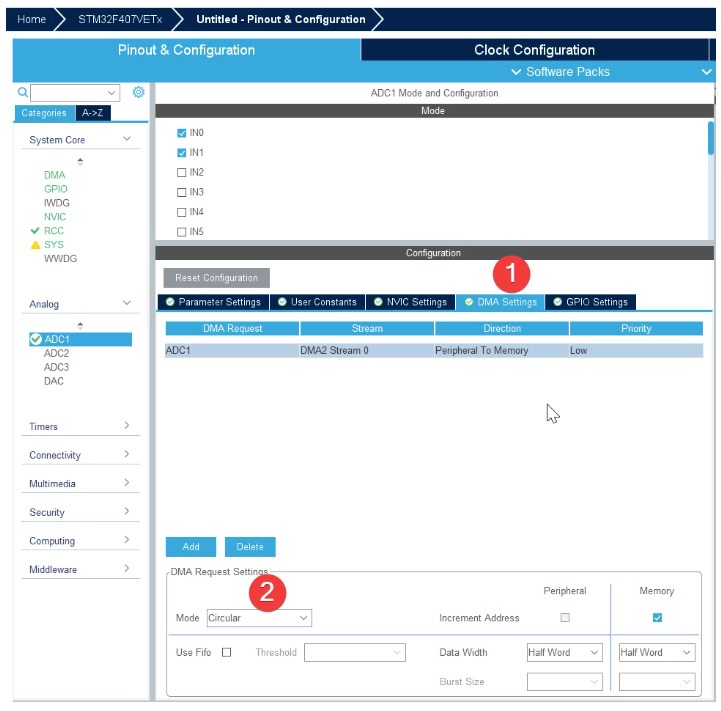
Task: Sort by DMA Request column header
Action: tap(232, 328)
